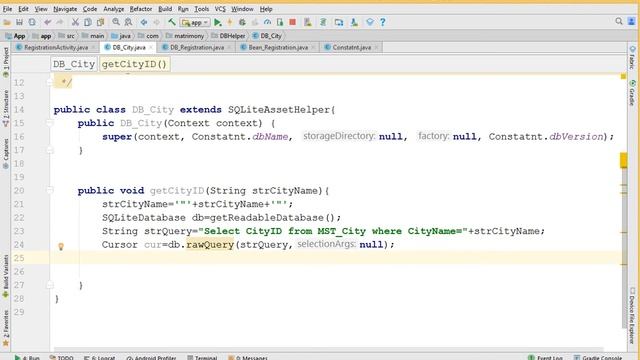The image size is (640, 360).
Task: Click the intention lightbulb on line 24
Action: pyautogui.click(x=61, y=247)
